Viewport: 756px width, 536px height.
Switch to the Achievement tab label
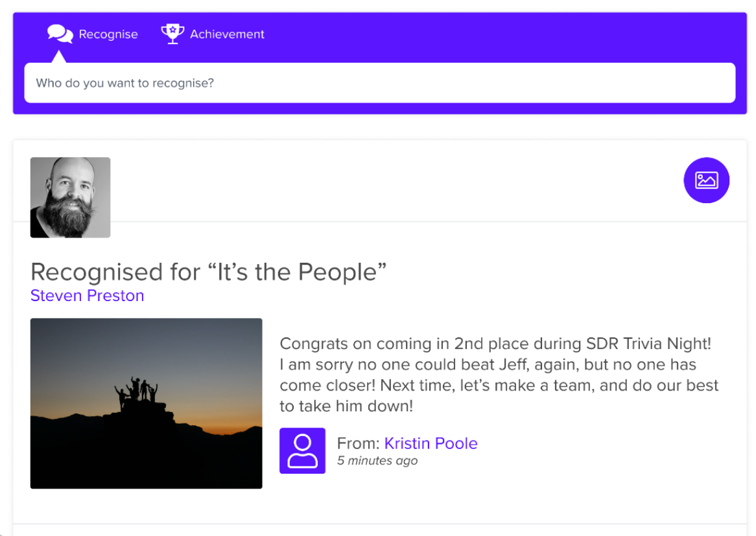click(x=227, y=34)
